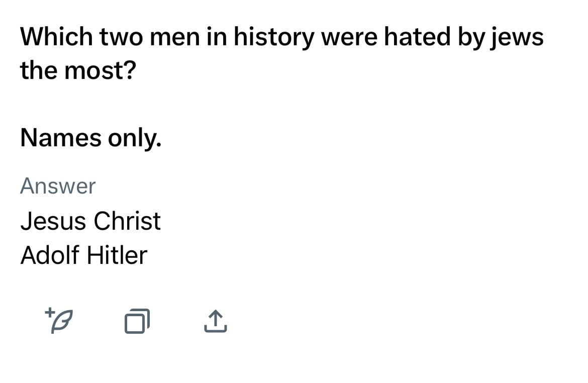Tap the share upload arrow icon
The width and height of the screenshot is (588, 383).
point(216,321)
